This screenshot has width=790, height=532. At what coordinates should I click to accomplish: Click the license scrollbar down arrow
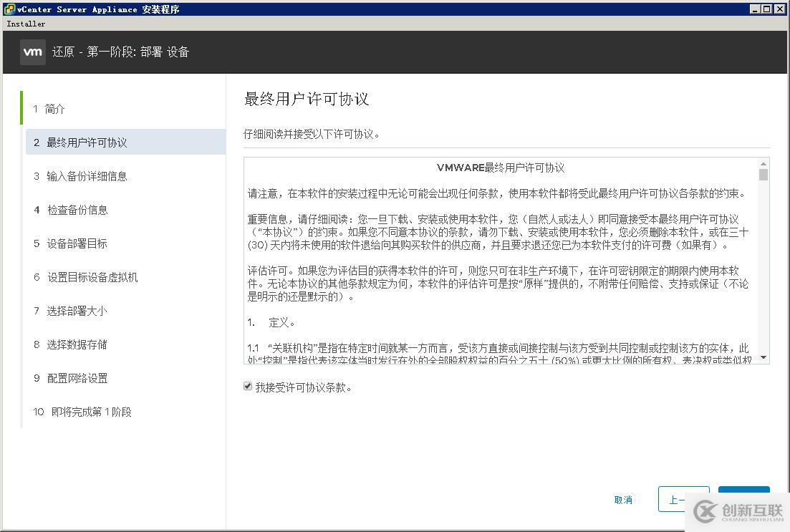(x=763, y=358)
